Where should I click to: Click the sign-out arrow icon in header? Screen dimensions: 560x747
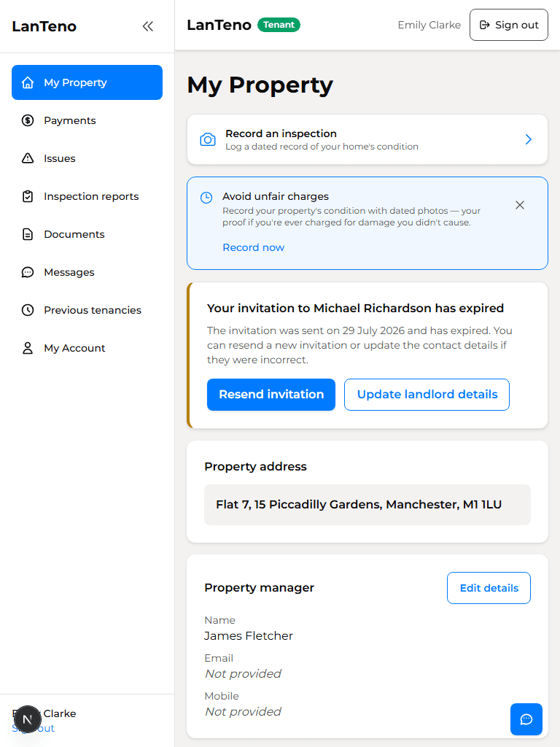(x=484, y=25)
